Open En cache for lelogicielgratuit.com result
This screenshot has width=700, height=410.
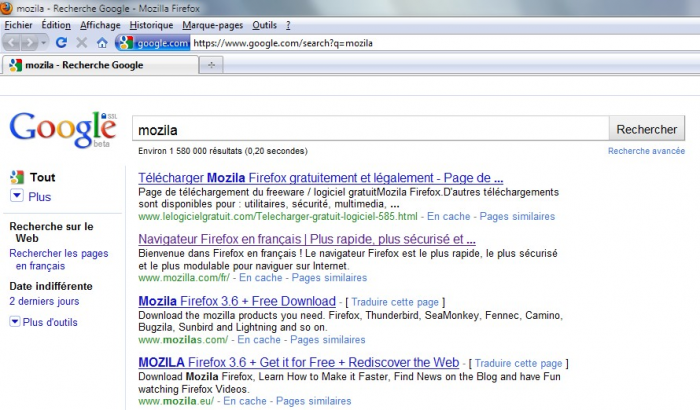(448, 216)
